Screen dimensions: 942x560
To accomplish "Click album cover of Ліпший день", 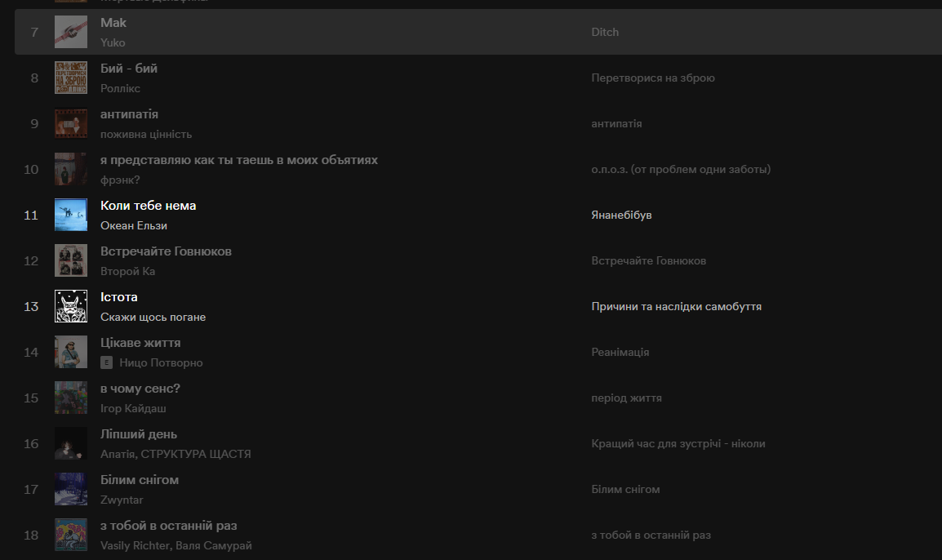I will [71, 442].
